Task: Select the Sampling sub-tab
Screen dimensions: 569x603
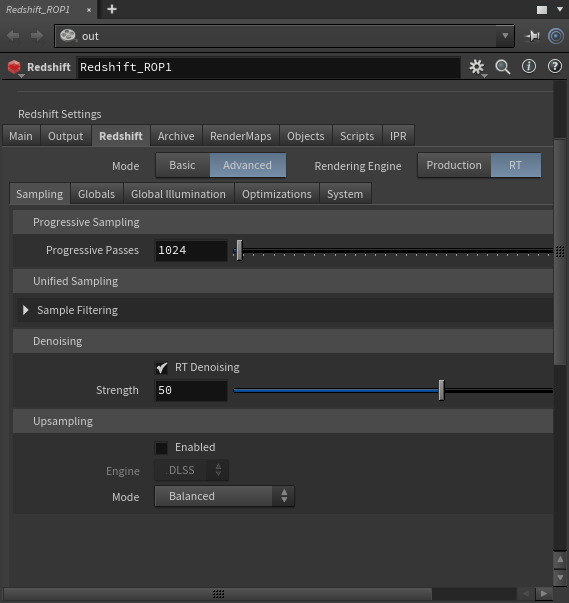Action: (40, 194)
